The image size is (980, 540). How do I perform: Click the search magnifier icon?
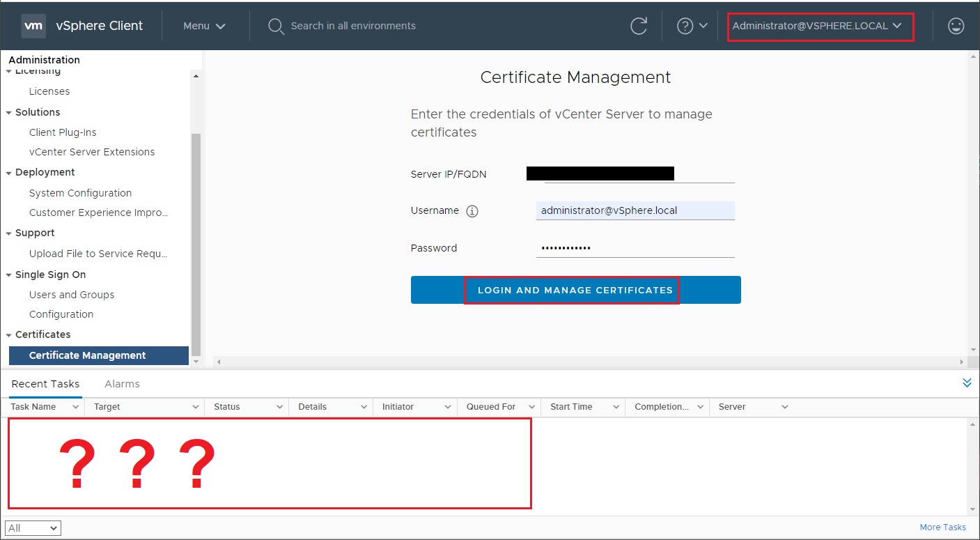pos(276,26)
